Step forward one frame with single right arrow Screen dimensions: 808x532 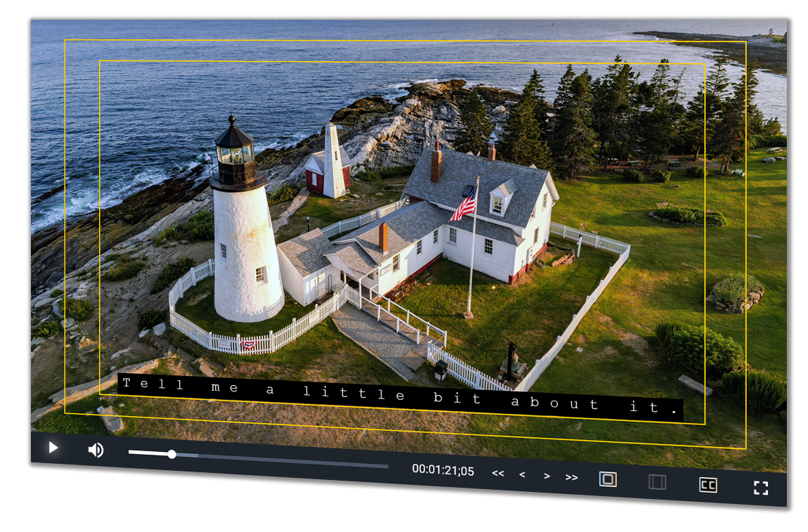pyautogui.click(x=547, y=476)
